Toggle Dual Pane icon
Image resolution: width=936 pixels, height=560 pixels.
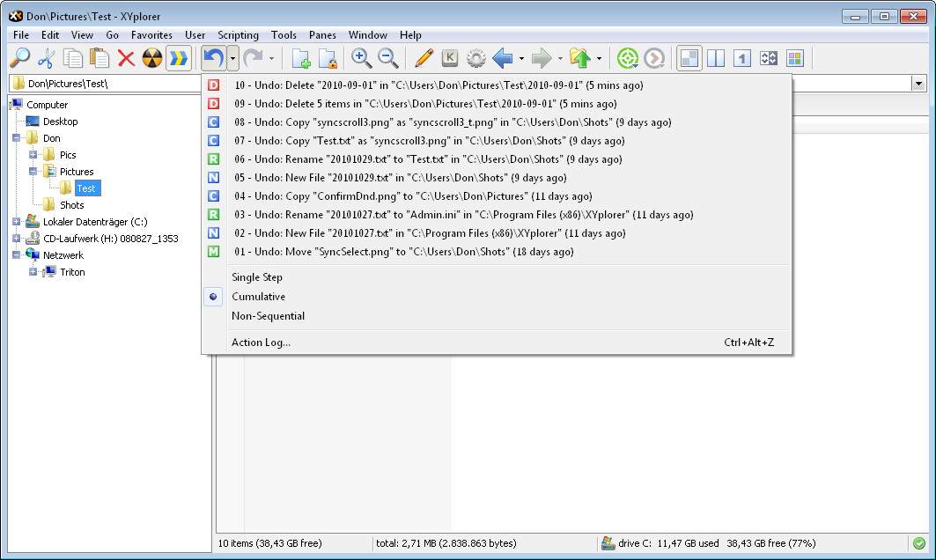tap(716, 58)
